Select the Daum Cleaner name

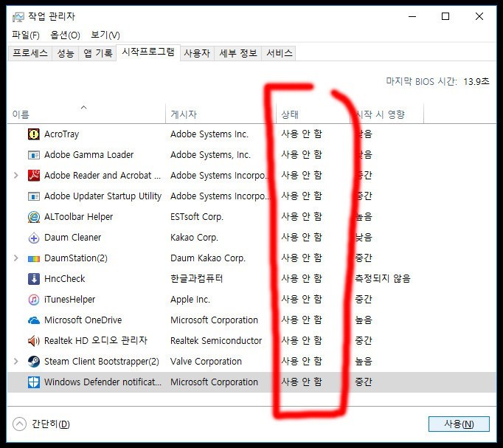tap(72, 238)
